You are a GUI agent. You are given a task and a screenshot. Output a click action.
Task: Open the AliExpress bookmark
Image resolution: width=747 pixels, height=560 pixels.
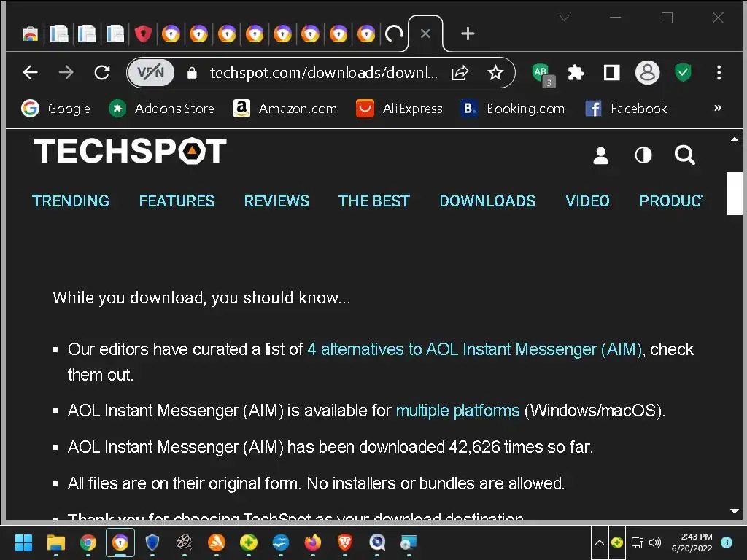[399, 109]
